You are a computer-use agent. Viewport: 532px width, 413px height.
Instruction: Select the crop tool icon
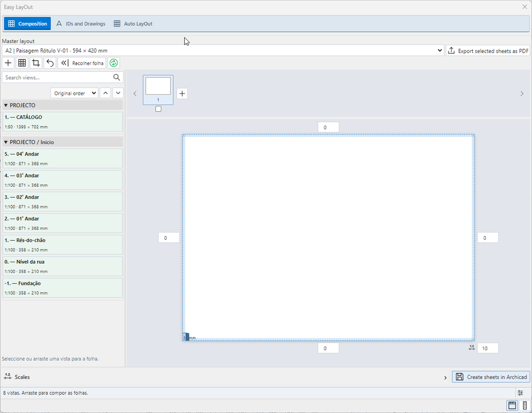click(x=36, y=63)
